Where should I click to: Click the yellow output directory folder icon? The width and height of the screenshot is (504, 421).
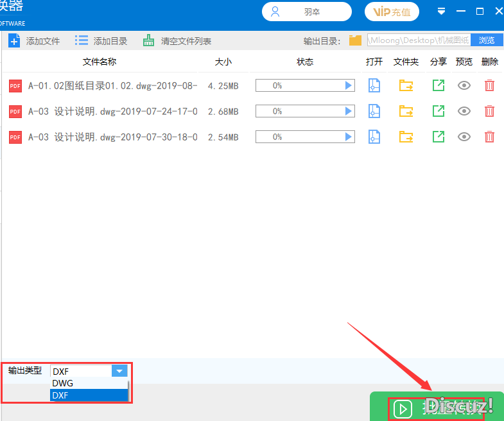pyautogui.click(x=355, y=40)
